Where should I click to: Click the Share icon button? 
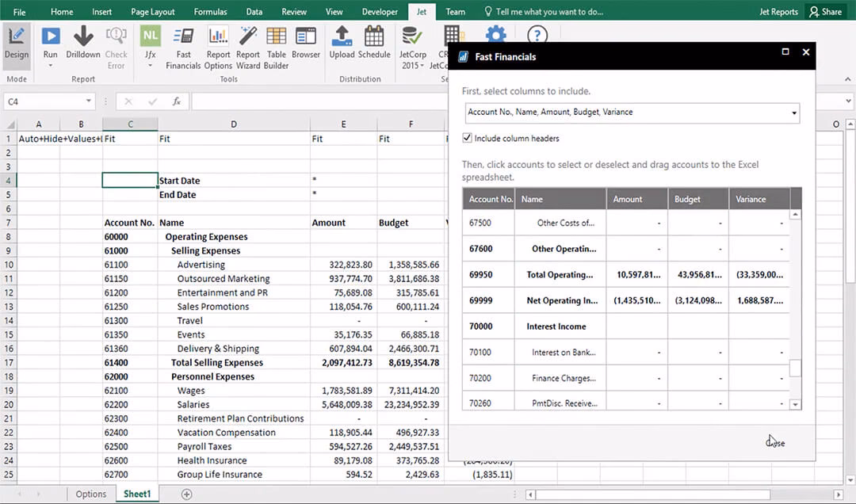pyautogui.click(x=826, y=11)
